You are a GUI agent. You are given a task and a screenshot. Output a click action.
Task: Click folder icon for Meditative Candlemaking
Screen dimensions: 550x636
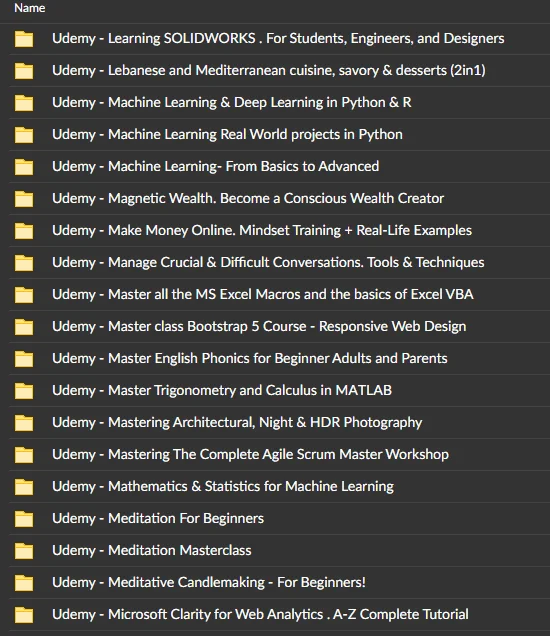click(24, 583)
